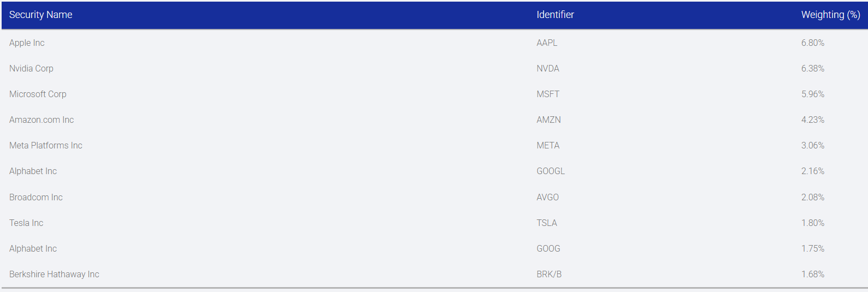Click the 6.80% weighting value
The width and height of the screenshot is (868, 292).
813,43
